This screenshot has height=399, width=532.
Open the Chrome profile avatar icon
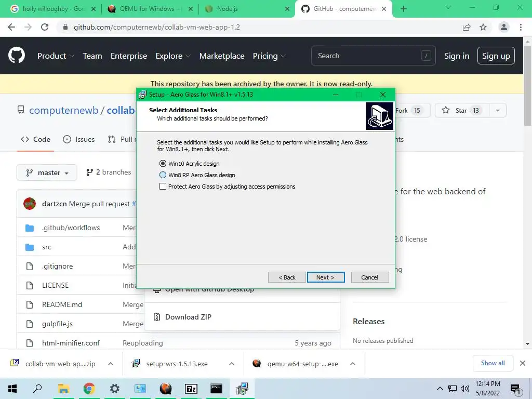pos(504,27)
